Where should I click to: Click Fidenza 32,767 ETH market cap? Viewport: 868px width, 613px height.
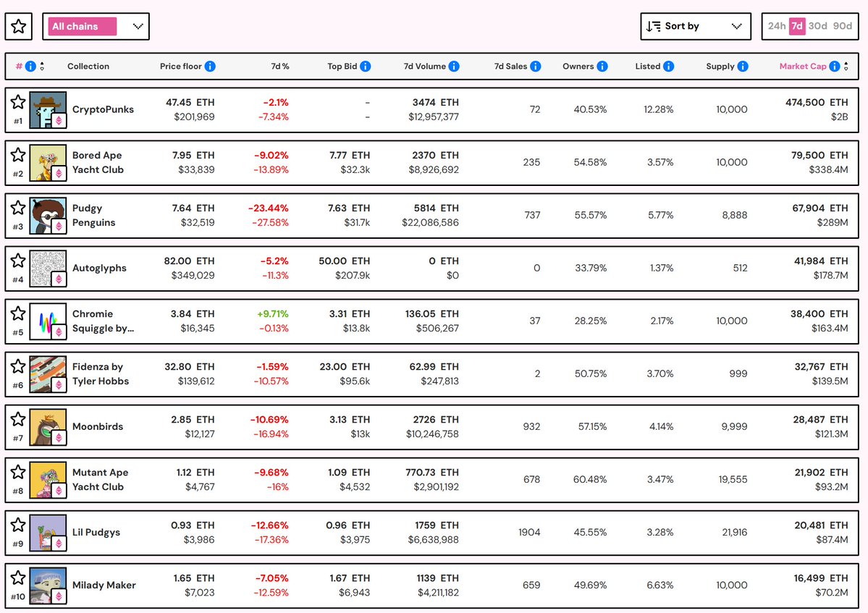pos(821,367)
